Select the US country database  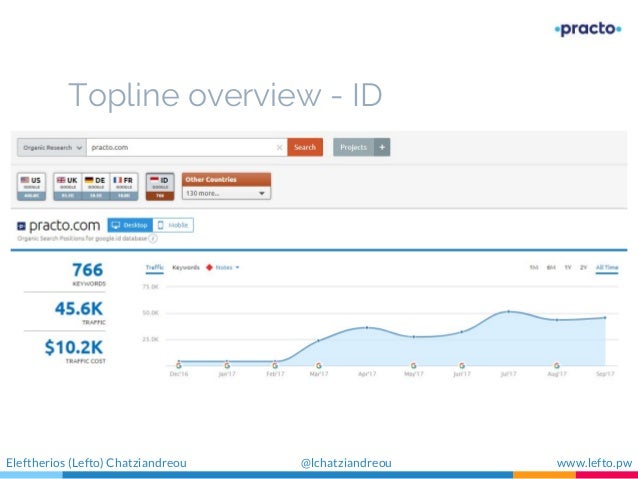coord(31,186)
